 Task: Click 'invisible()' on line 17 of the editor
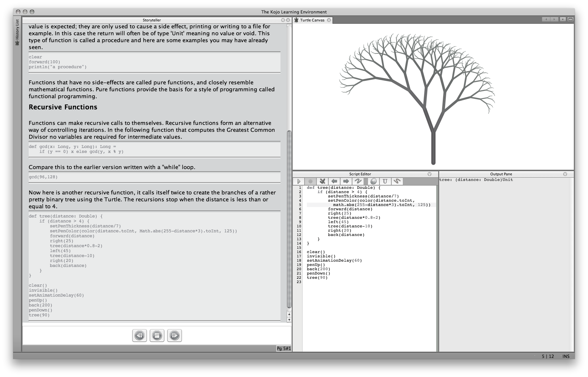[x=321, y=256]
